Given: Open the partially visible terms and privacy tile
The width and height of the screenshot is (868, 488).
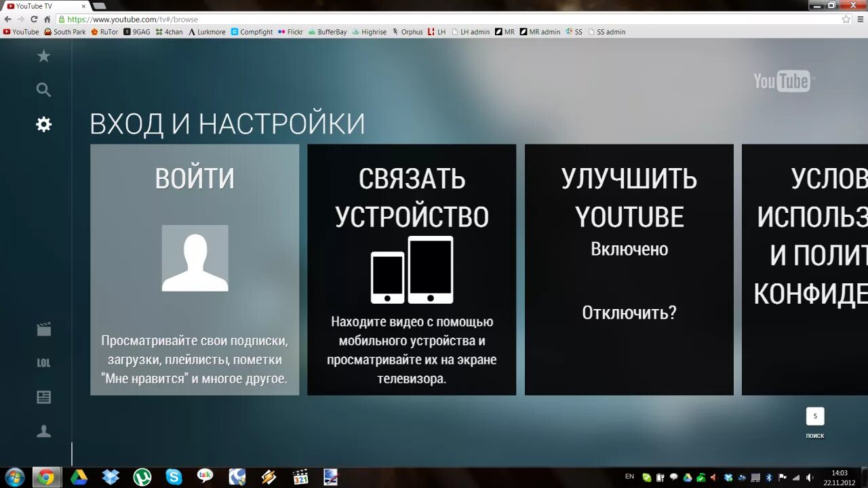Looking at the screenshot, I should point(805,270).
